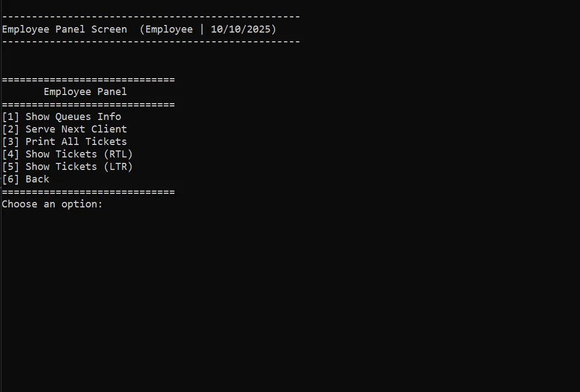580x392 pixels.
Task: Click the Employee Panel Screen title text
Action: [x=64, y=29]
